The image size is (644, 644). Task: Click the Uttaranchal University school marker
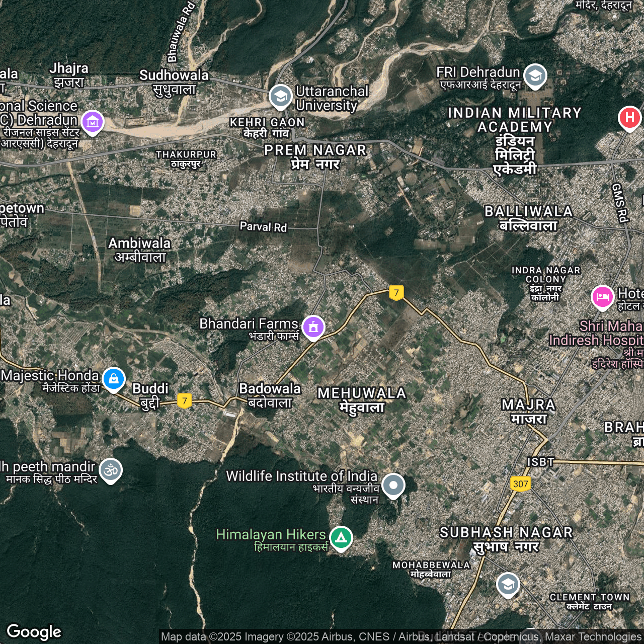(280, 96)
